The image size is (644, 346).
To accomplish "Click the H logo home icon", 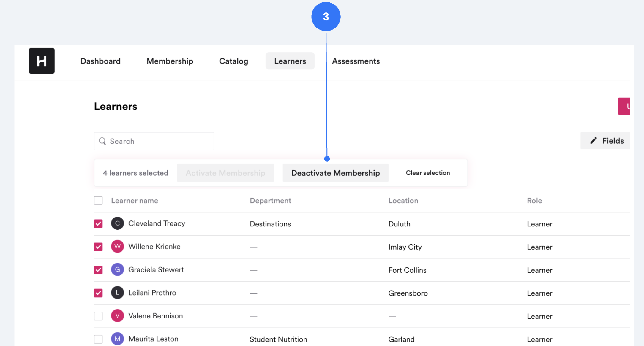I will click(x=42, y=61).
